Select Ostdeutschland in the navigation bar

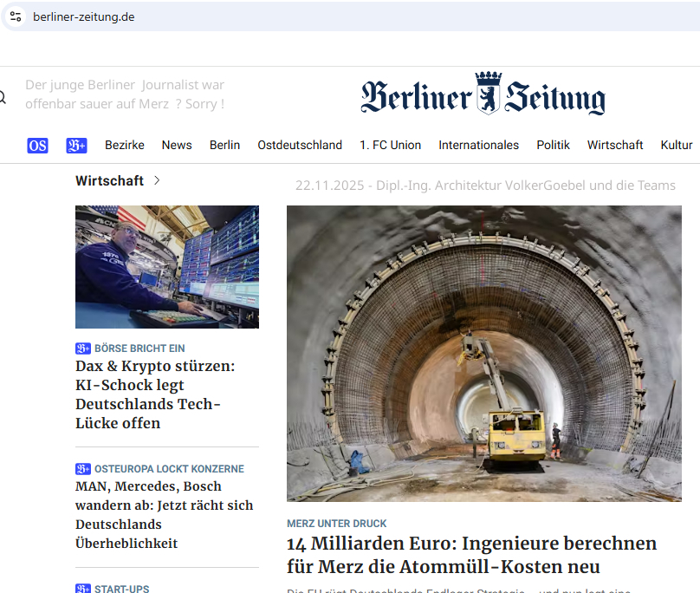[300, 145]
